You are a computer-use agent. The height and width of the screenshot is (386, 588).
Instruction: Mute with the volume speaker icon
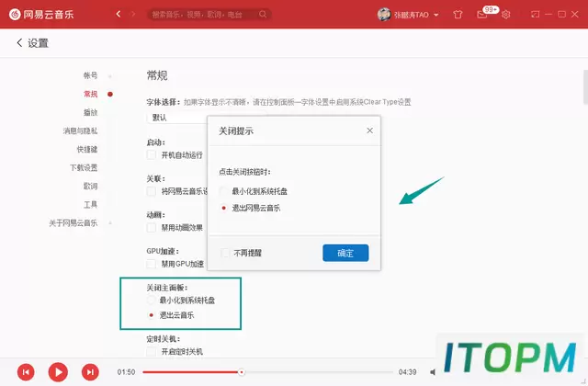click(433, 372)
